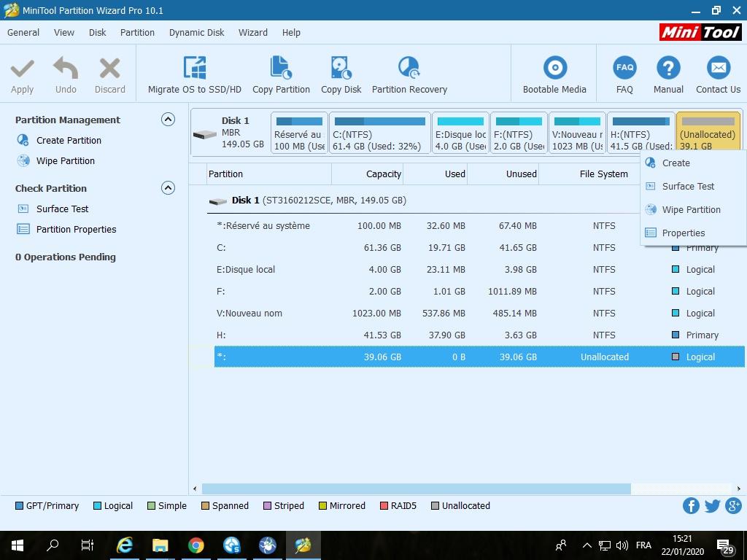Click the scrollbar left arrow
This screenshot has height=560, width=747.
(x=195, y=489)
